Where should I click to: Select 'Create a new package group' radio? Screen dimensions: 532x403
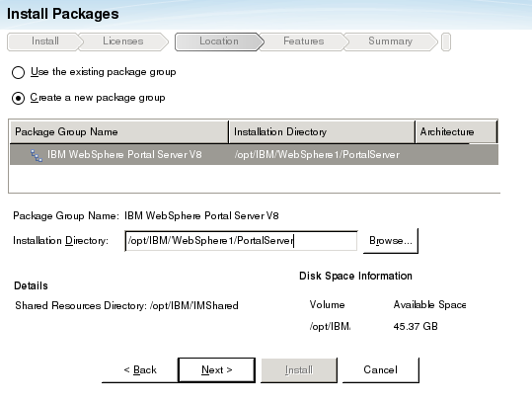pos(18,98)
